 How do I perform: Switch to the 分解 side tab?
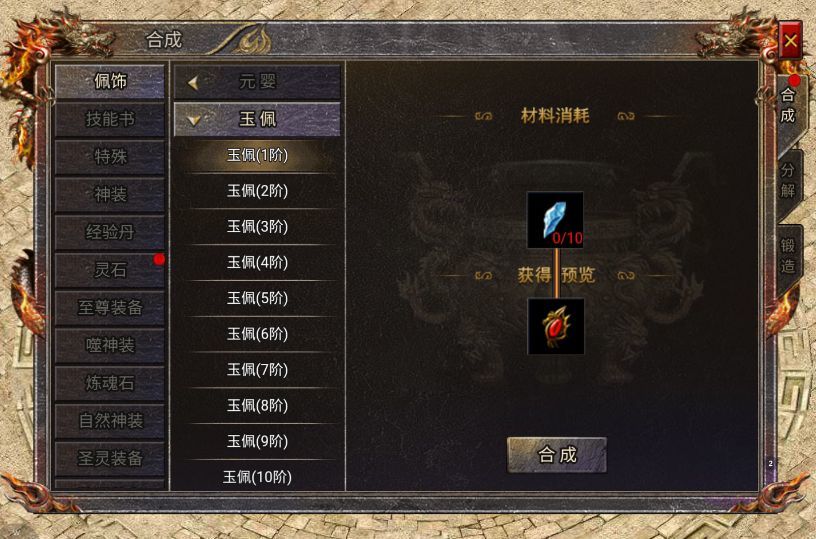[x=788, y=181]
